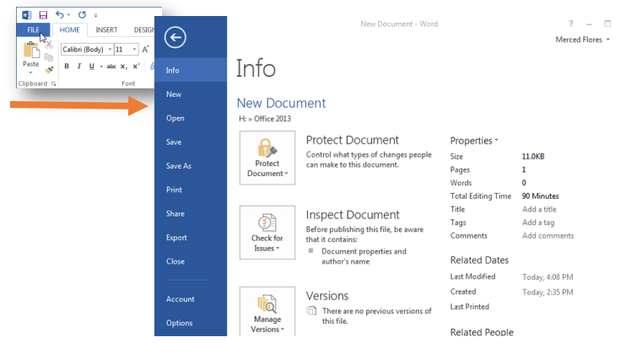
Task: Toggle strikethrough formatting
Action: pyautogui.click(x=111, y=67)
